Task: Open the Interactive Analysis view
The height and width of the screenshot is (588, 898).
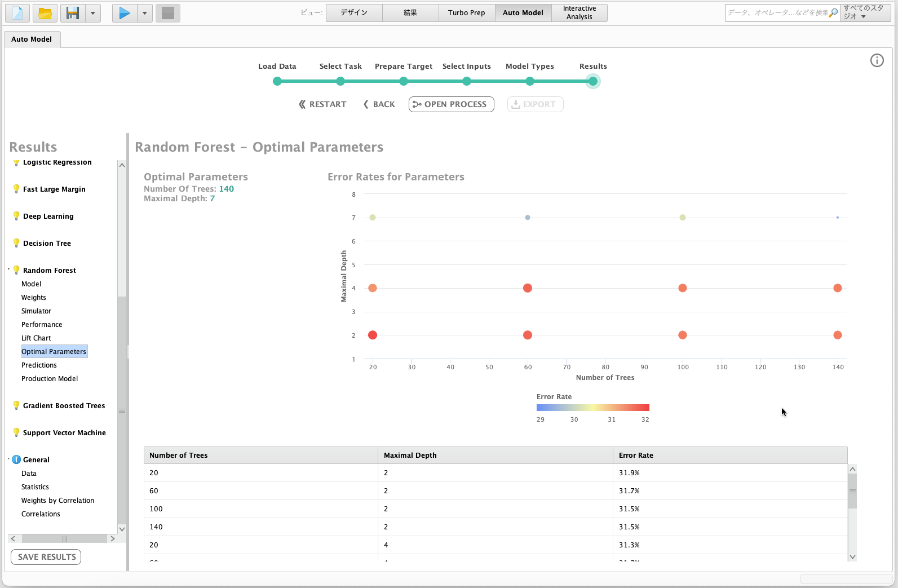Action: pyautogui.click(x=580, y=13)
